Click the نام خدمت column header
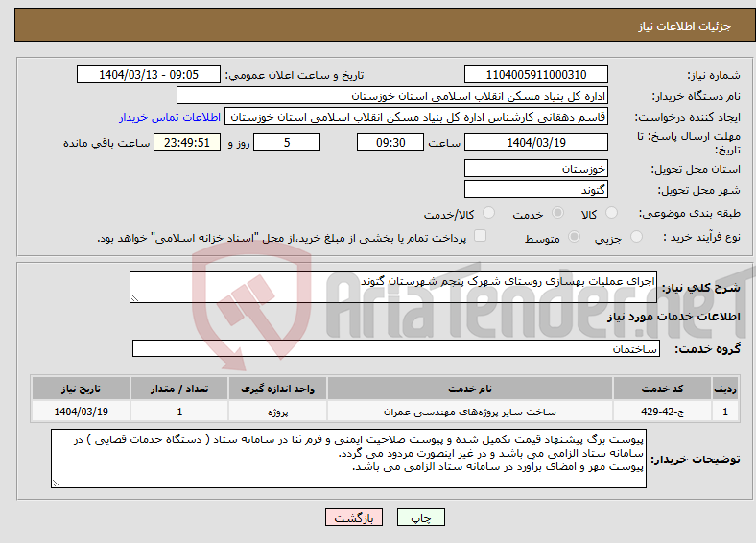This screenshot has width=756, height=543. 470,389
